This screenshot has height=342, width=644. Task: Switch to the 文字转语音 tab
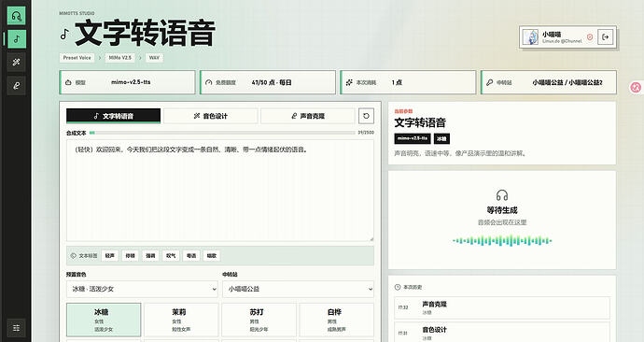113,116
